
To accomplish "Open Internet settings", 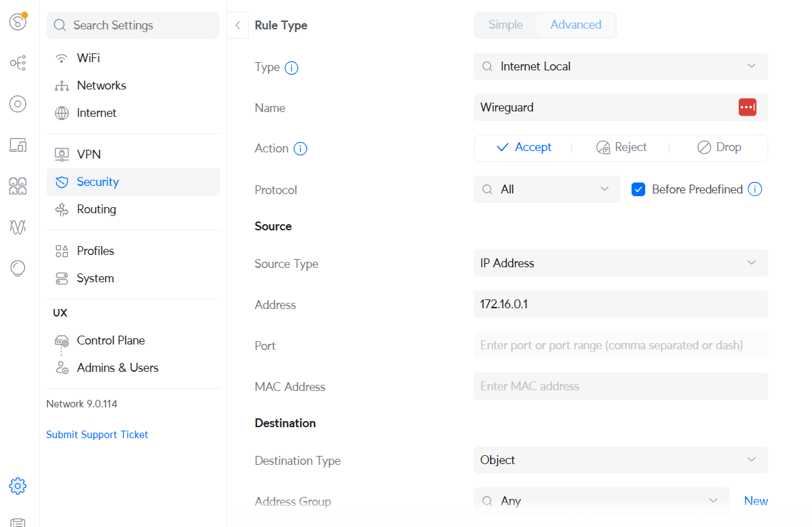I will coord(133,113).
